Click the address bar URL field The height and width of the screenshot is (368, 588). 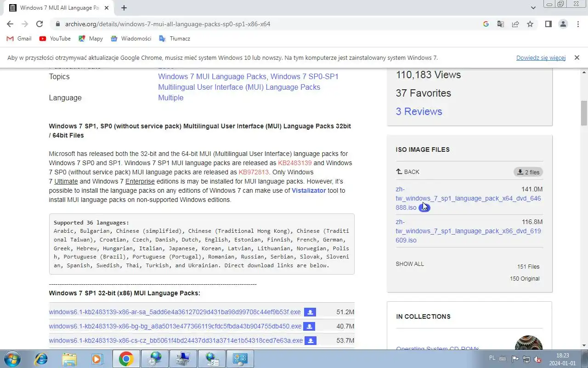(264, 24)
